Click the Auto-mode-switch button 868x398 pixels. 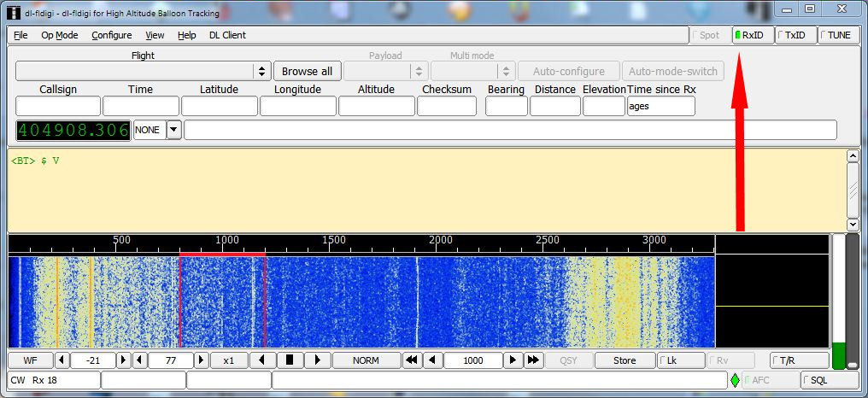point(672,72)
